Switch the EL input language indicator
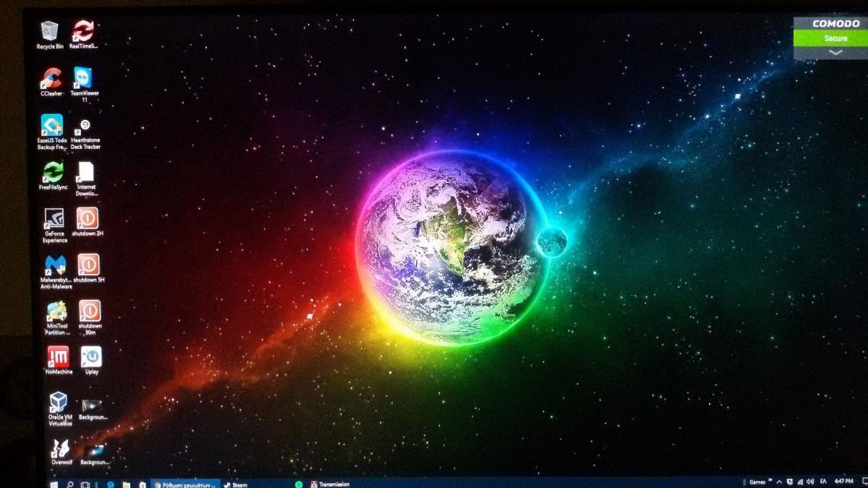 [x=823, y=482]
